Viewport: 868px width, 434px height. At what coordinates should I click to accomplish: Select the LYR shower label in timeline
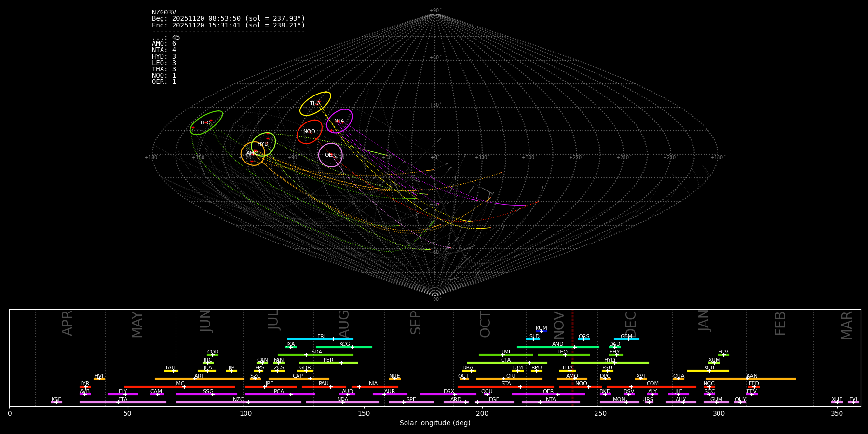tap(85, 384)
